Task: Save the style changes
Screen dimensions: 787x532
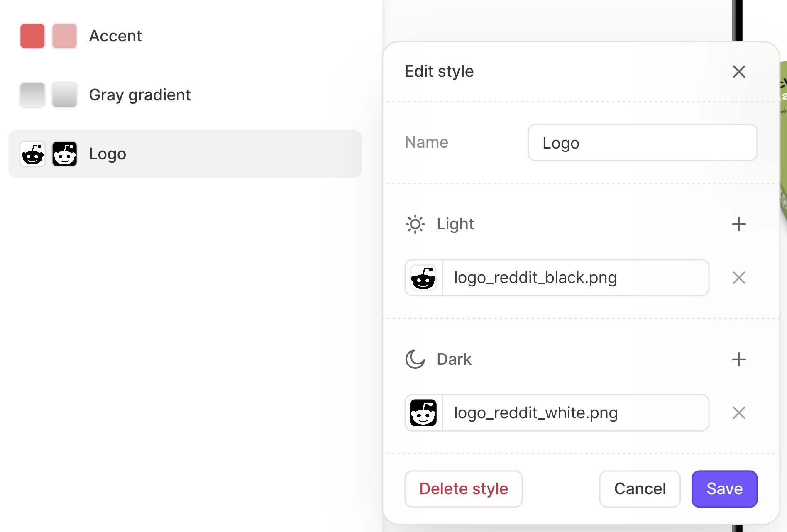Action: (x=725, y=489)
